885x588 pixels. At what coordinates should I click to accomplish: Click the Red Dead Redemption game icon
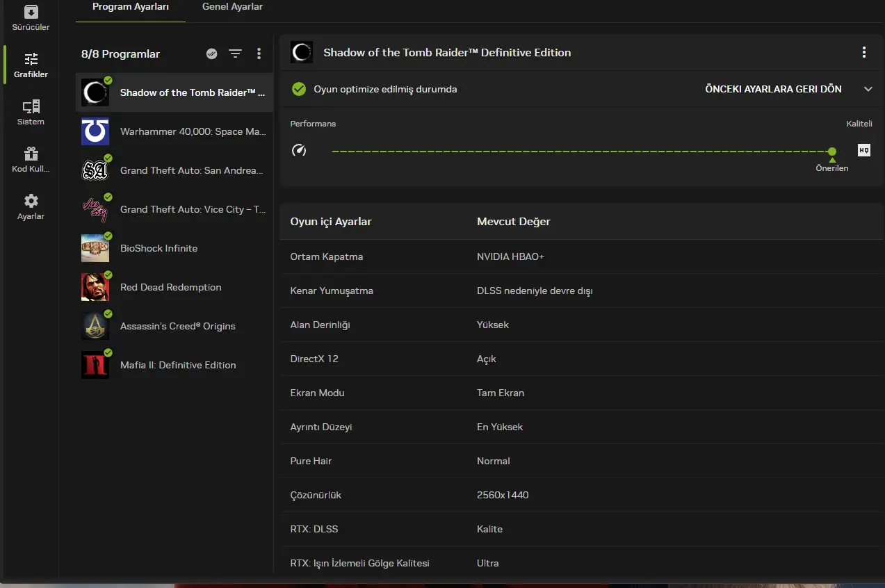pyautogui.click(x=95, y=287)
